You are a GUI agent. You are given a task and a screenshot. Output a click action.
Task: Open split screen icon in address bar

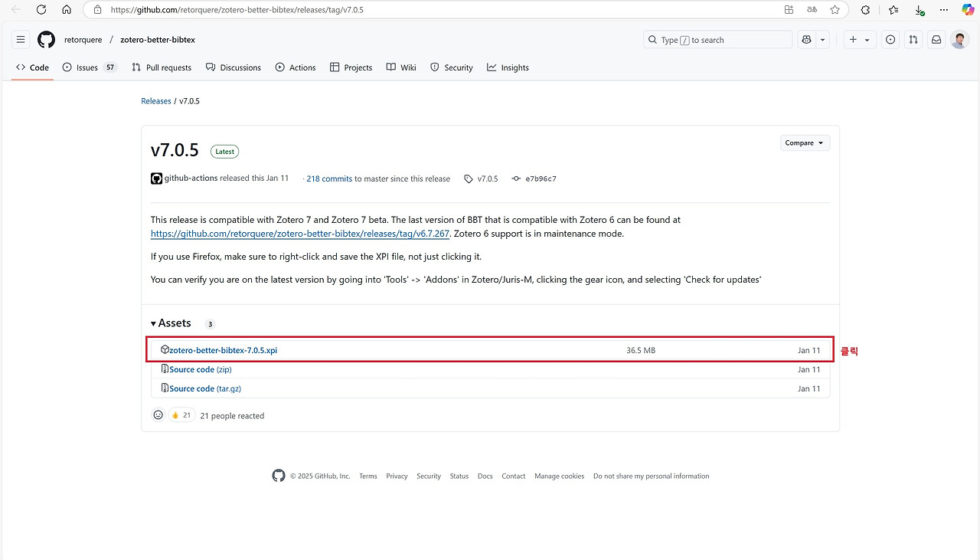(x=789, y=10)
